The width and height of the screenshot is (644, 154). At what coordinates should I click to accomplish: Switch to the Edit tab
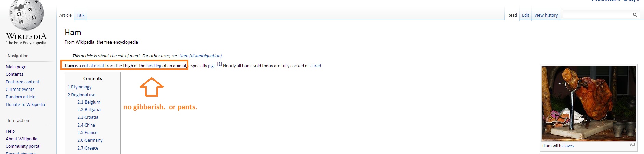(525, 15)
